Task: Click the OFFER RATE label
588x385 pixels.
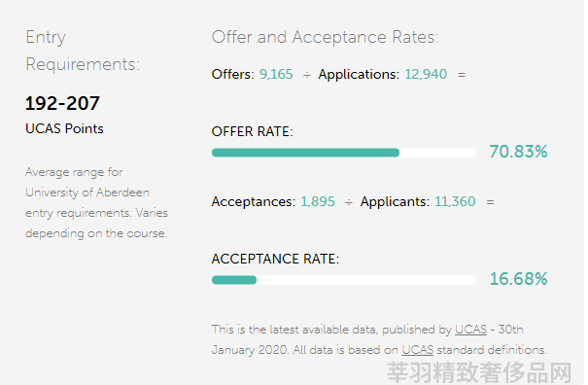Action: coord(252,131)
